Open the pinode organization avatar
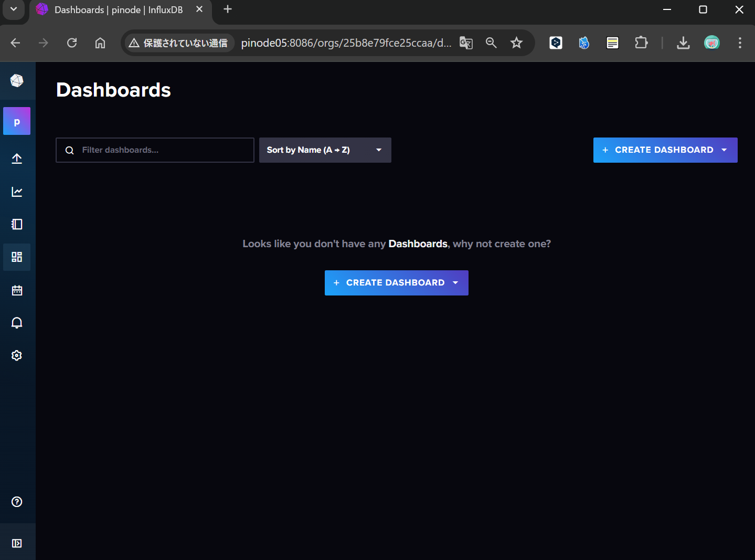Screen dimensions: 755x560 coord(17,121)
